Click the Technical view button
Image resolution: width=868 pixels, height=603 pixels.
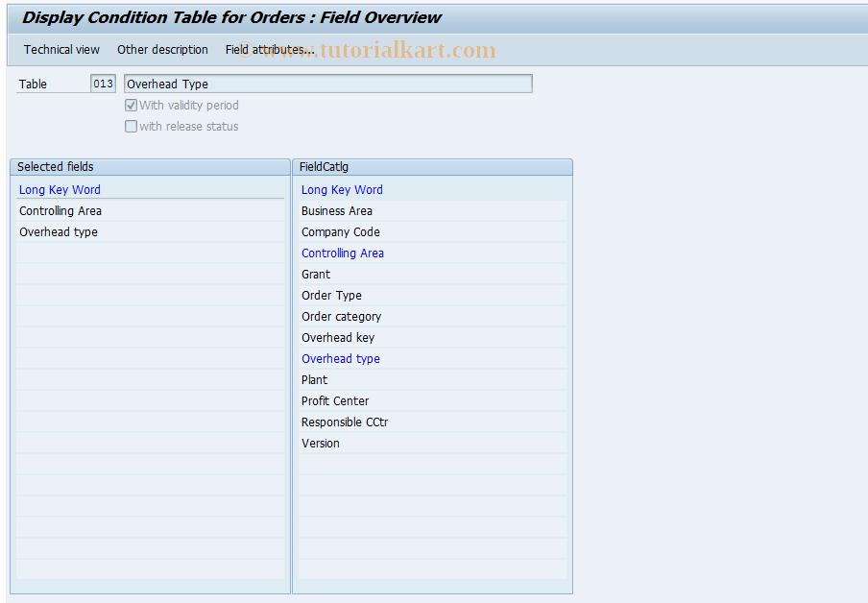click(x=61, y=49)
